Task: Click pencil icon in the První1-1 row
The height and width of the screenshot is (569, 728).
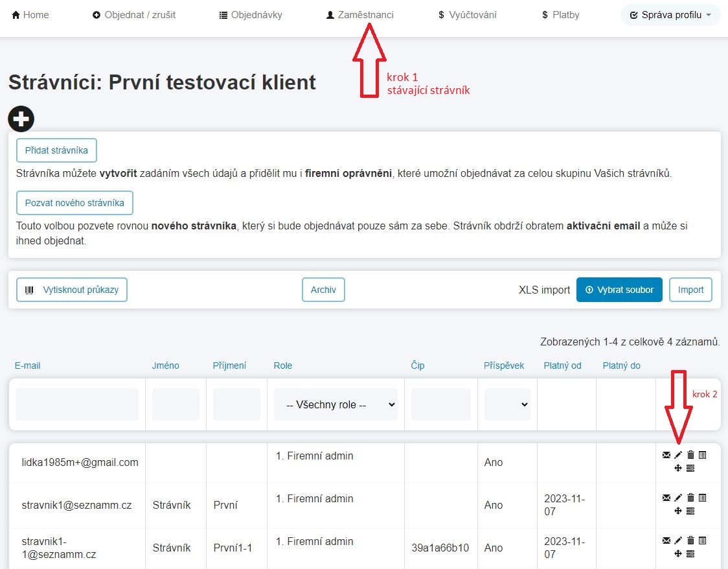Action: point(678,540)
